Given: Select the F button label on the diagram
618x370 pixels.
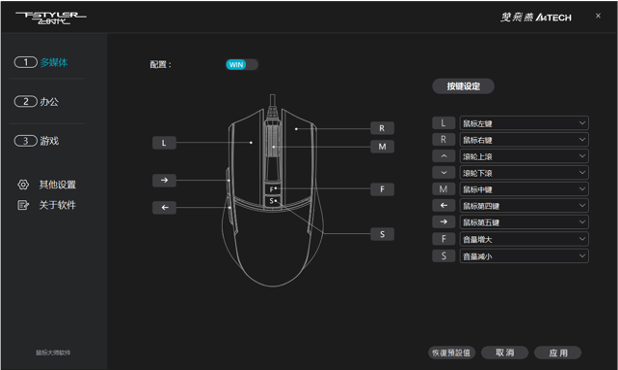Looking at the screenshot, I should click(382, 189).
